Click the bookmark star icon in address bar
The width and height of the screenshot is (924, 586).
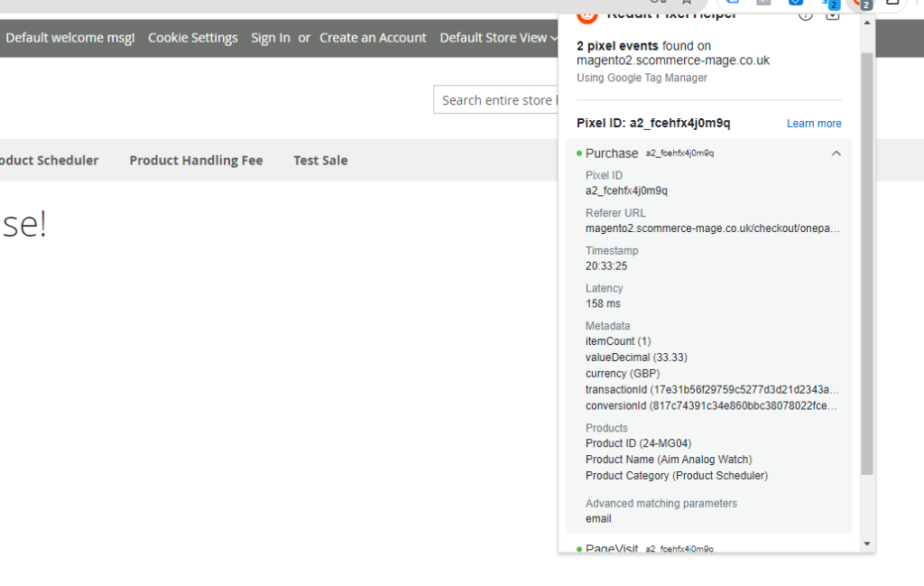pyautogui.click(x=686, y=3)
